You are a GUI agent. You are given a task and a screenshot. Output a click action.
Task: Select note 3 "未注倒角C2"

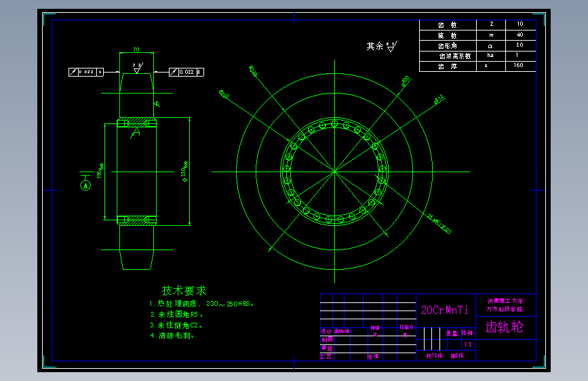(x=176, y=325)
